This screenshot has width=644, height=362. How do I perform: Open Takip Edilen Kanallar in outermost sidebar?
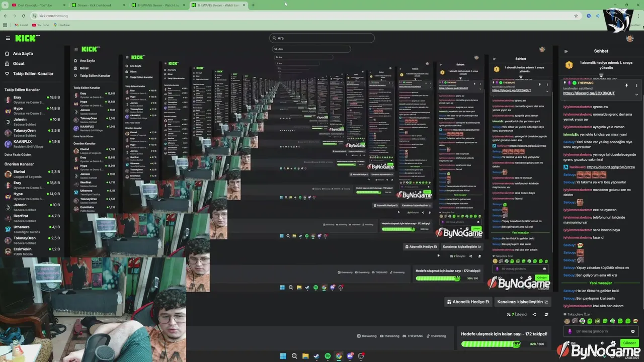(x=29, y=73)
